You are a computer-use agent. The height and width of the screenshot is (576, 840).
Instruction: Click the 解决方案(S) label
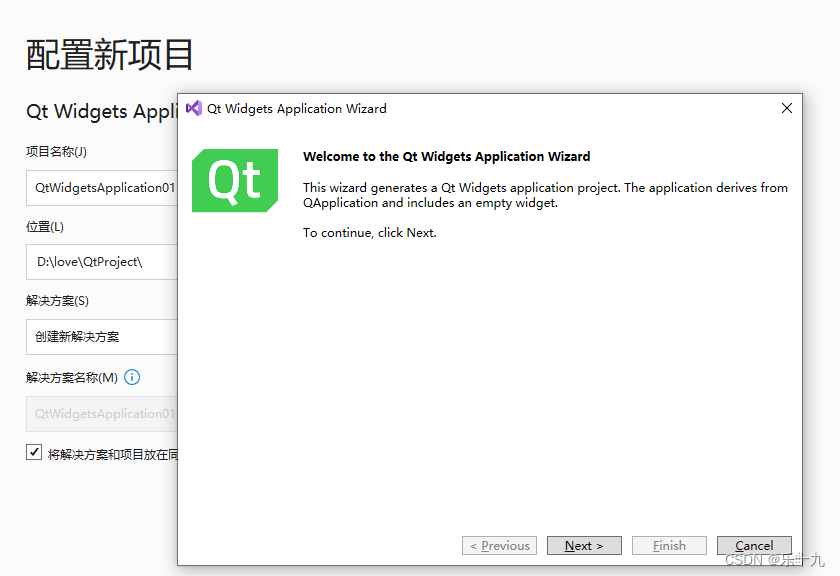[x=57, y=301]
